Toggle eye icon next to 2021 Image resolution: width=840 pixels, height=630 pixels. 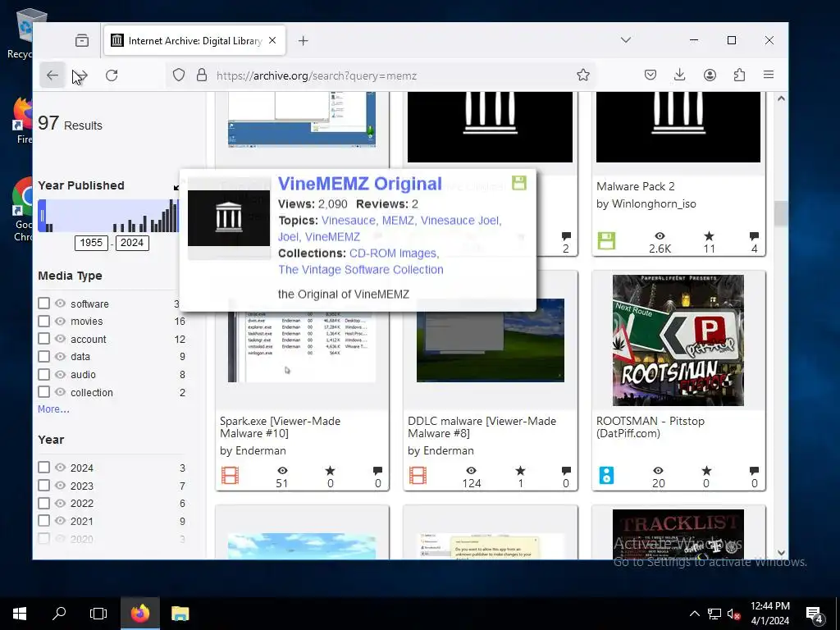coord(60,521)
